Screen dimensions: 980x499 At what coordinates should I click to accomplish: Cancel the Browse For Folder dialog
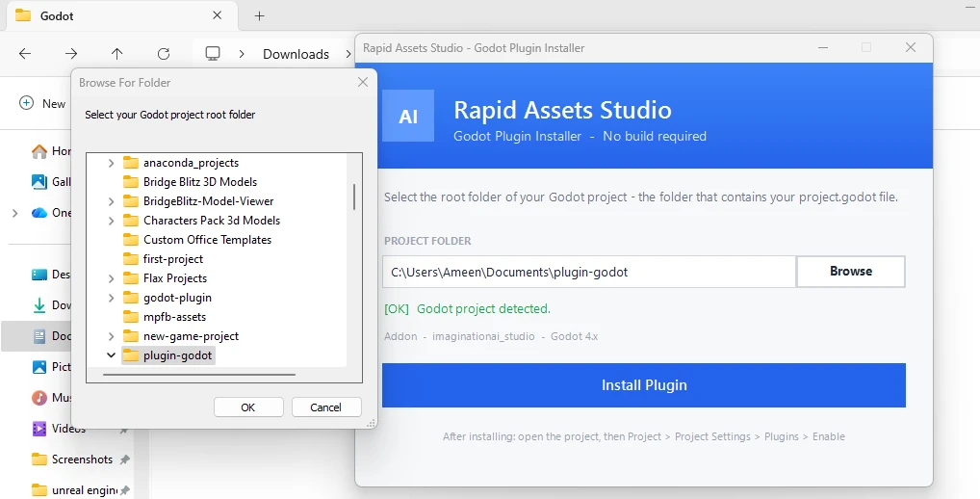325,407
